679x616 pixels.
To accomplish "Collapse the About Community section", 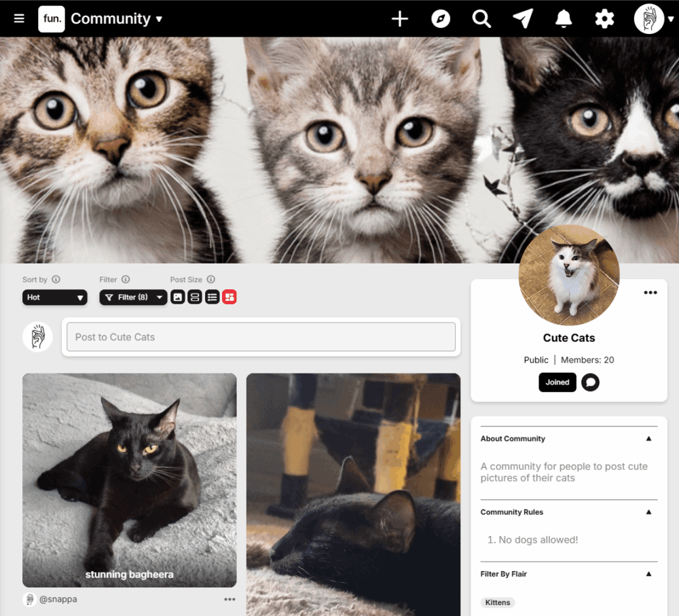I will tap(648, 439).
